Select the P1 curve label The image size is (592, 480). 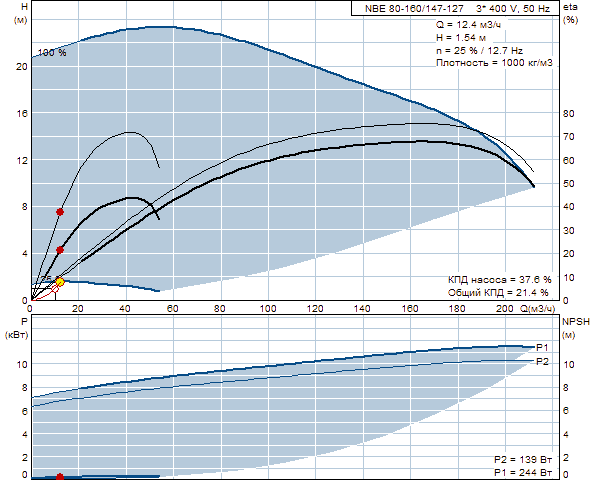[x=542, y=347]
